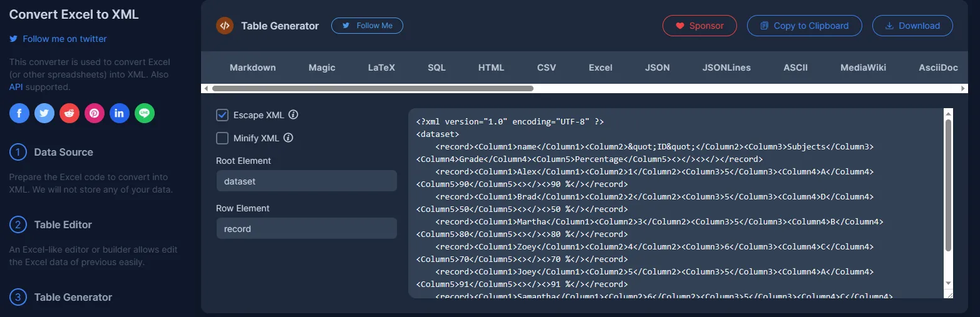Click the Sponsor button

pos(699,26)
